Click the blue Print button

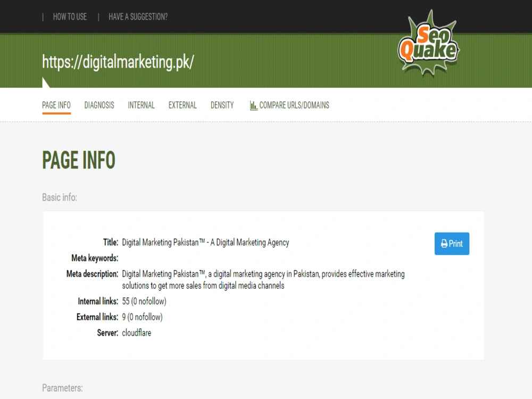452,244
